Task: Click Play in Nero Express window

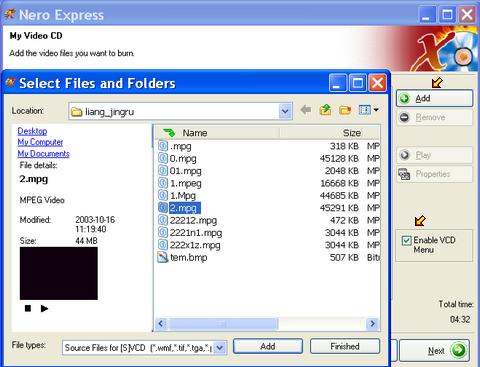Action: [x=434, y=155]
